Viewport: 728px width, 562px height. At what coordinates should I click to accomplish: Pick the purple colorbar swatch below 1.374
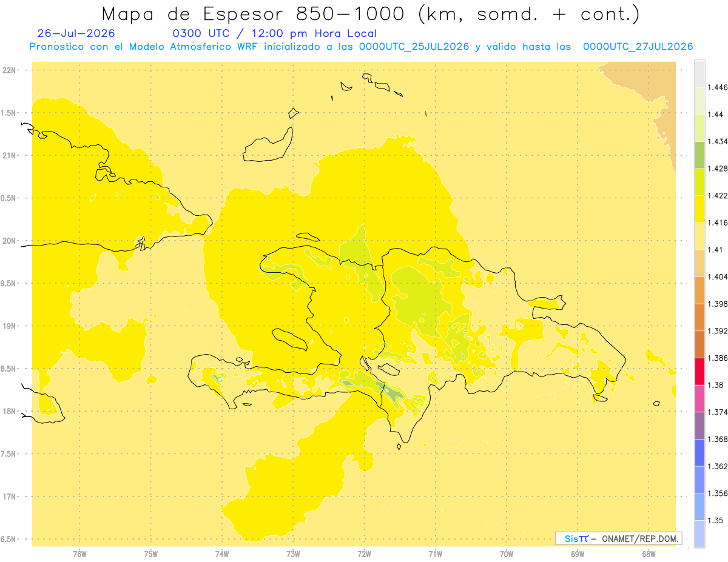tap(699, 426)
